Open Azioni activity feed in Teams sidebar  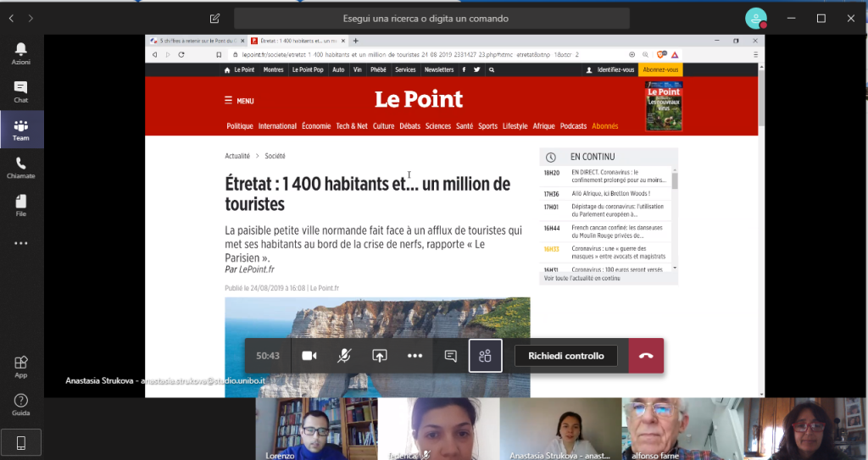tap(21, 53)
